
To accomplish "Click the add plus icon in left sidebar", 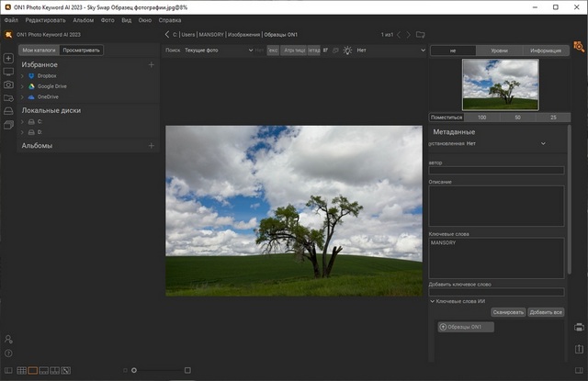I will click(8, 59).
